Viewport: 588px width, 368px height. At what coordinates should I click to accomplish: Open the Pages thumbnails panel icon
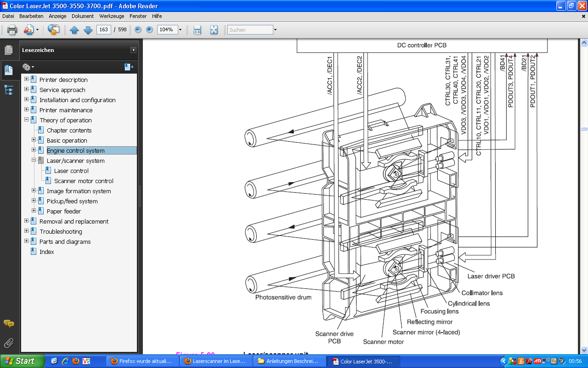click(9, 50)
